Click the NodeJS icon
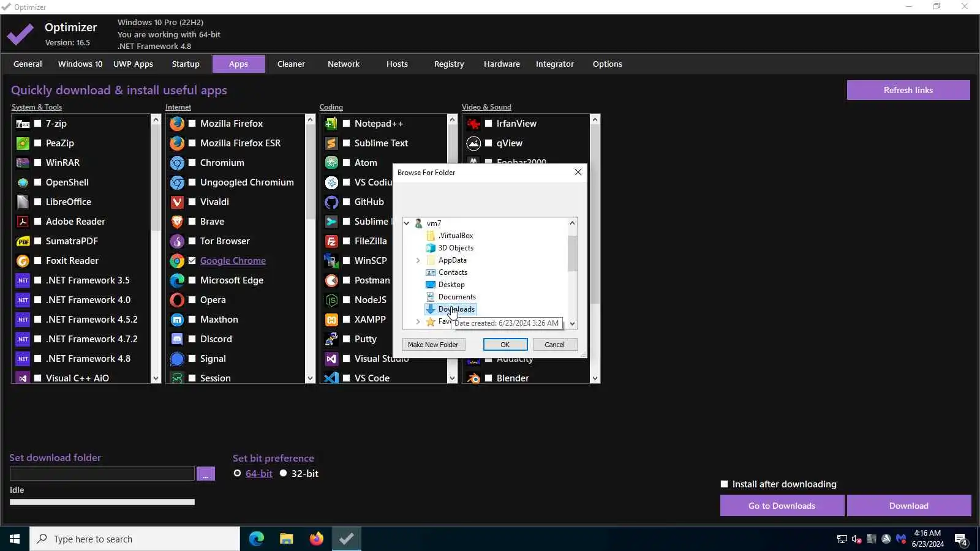 click(x=331, y=300)
